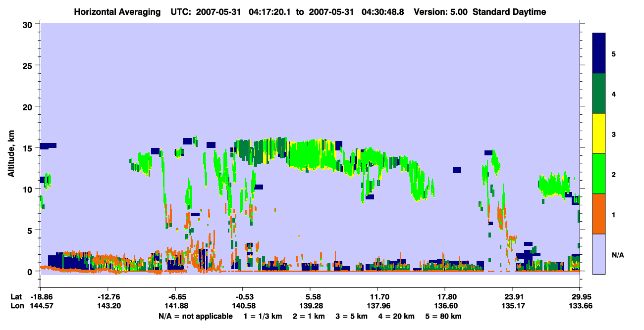Click longitude value 137.96

click(377, 306)
